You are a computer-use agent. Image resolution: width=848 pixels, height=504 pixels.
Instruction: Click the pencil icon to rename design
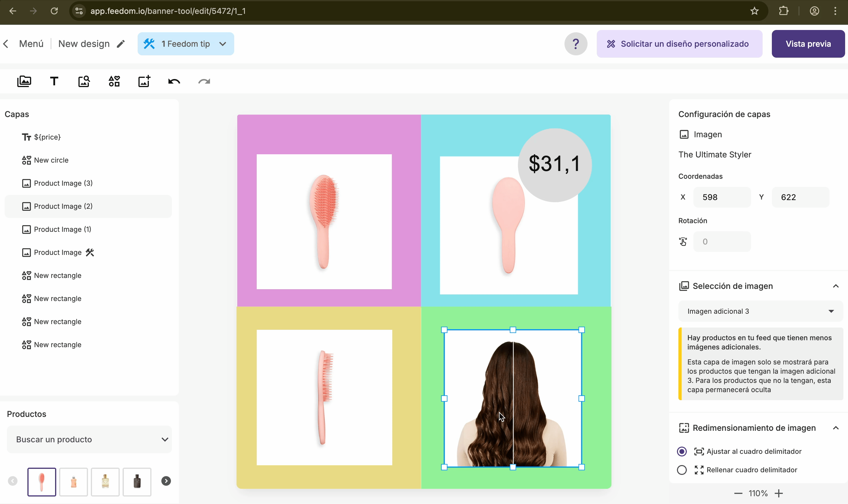(121, 44)
